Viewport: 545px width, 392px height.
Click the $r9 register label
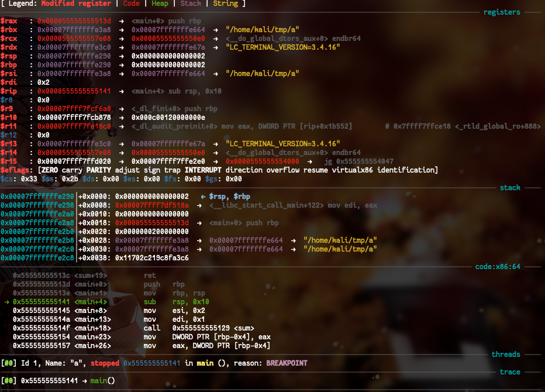(x=6, y=108)
